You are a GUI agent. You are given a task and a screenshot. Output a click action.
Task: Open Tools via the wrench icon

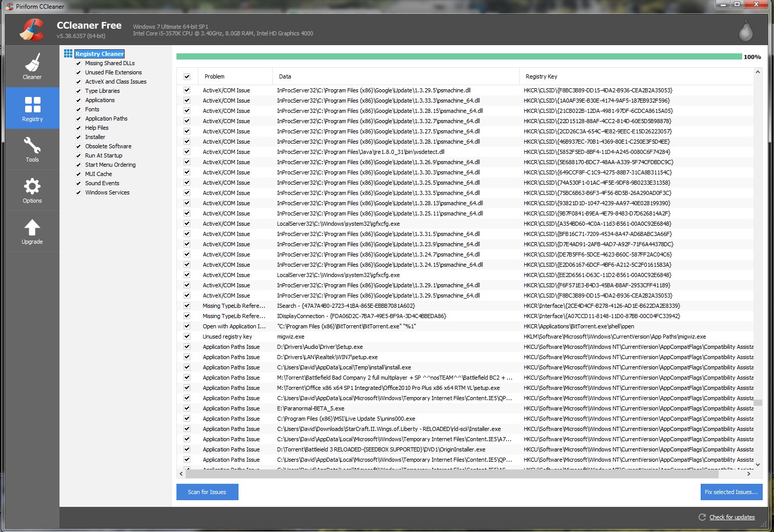coord(32,145)
